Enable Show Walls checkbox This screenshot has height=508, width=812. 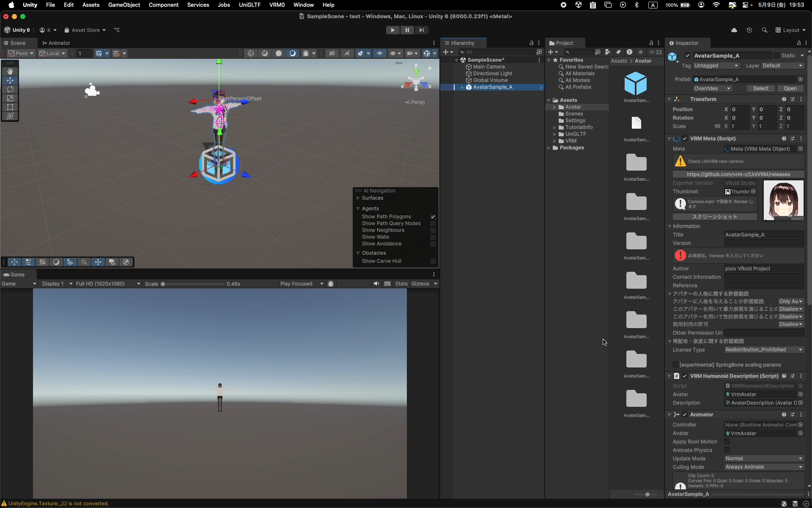point(433,237)
